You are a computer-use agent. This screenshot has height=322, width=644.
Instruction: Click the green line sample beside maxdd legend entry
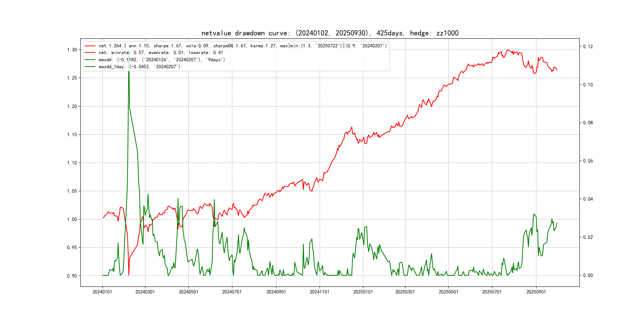90,60
